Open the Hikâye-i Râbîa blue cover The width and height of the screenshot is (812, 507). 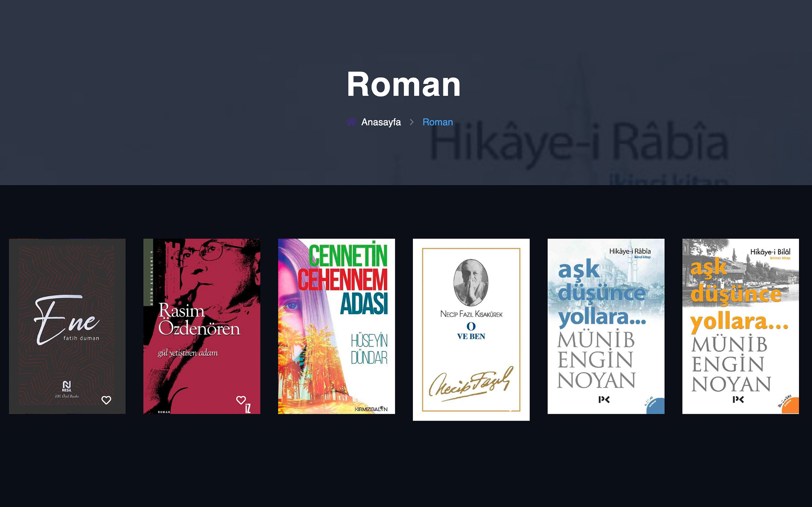606,326
